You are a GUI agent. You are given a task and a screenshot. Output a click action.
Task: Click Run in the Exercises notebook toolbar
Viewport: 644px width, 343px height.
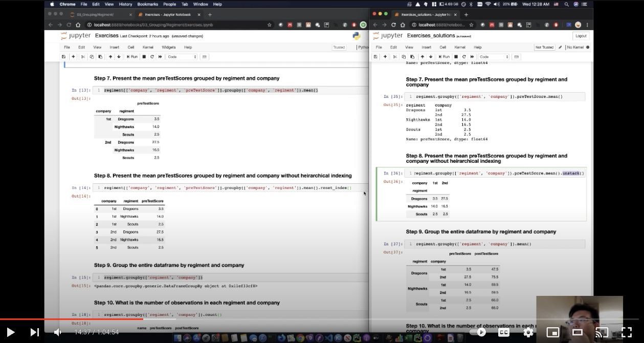pyautogui.click(x=132, y=57)
